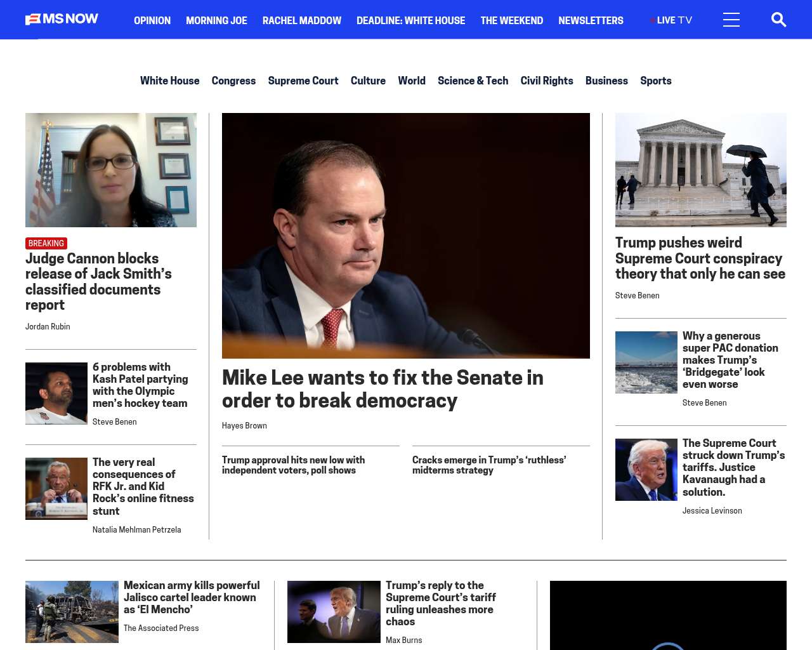
Task: Select the Business topic
Action: [x=606, y=81]
